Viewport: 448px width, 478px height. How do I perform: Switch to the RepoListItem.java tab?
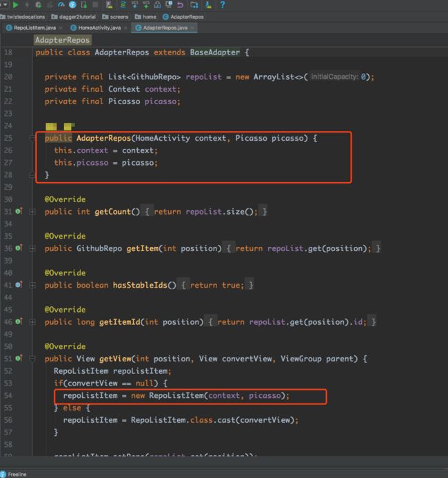point(34,28)
